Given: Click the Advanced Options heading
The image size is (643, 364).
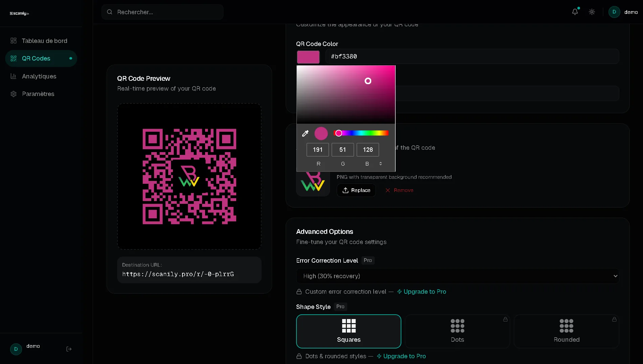Looking at the screenshot, I should (x=325, y=232).
